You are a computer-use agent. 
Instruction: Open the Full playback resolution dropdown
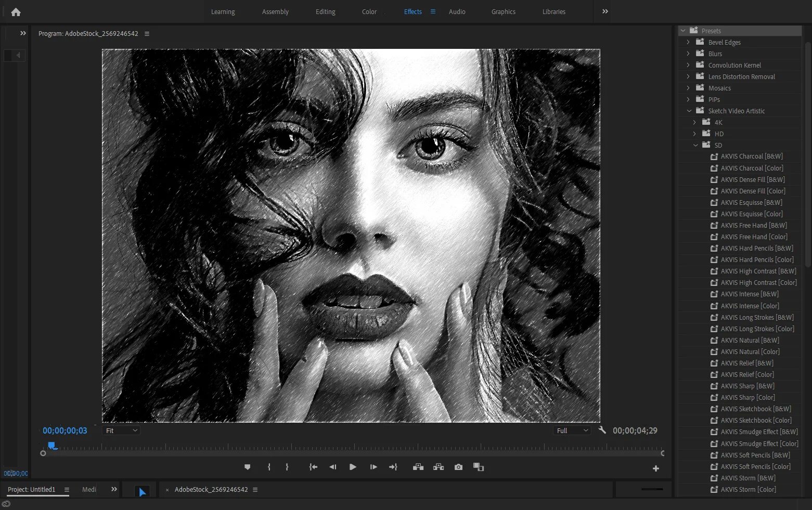pos(572,430)
